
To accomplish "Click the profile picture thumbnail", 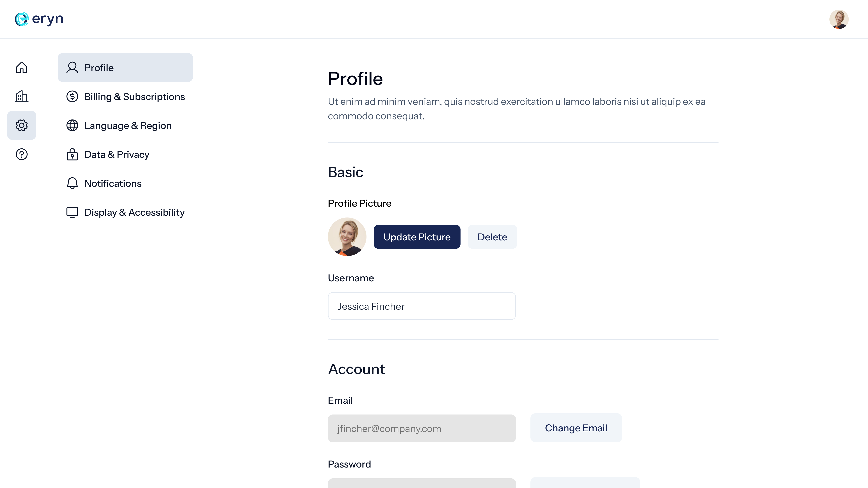I will tap(347, 237).
